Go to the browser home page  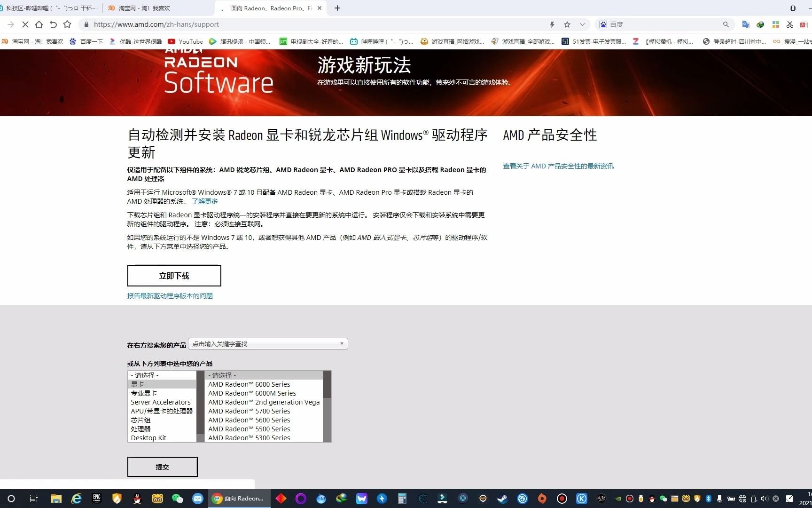point(39,24)
